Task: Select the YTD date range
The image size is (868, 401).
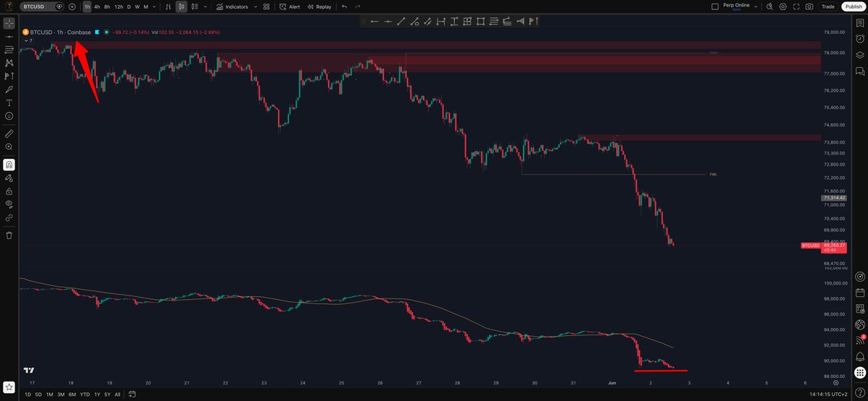Action: (85, 394)
